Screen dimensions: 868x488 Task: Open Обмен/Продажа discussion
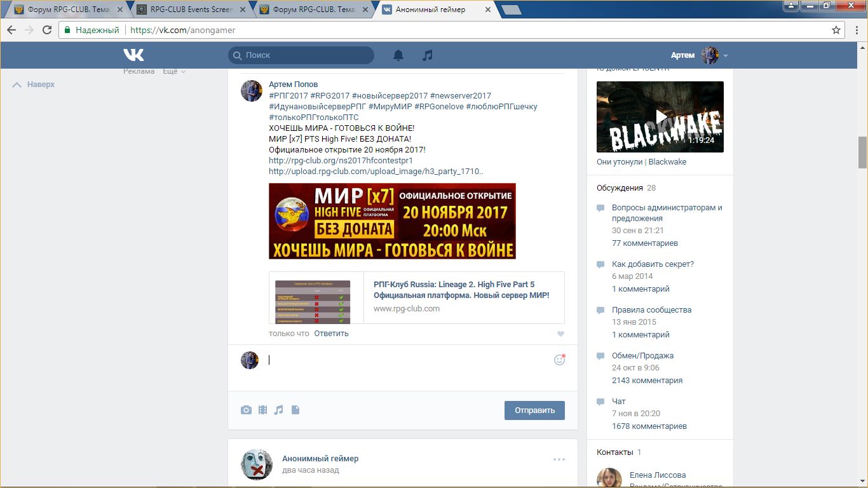[x=642, y=356]
